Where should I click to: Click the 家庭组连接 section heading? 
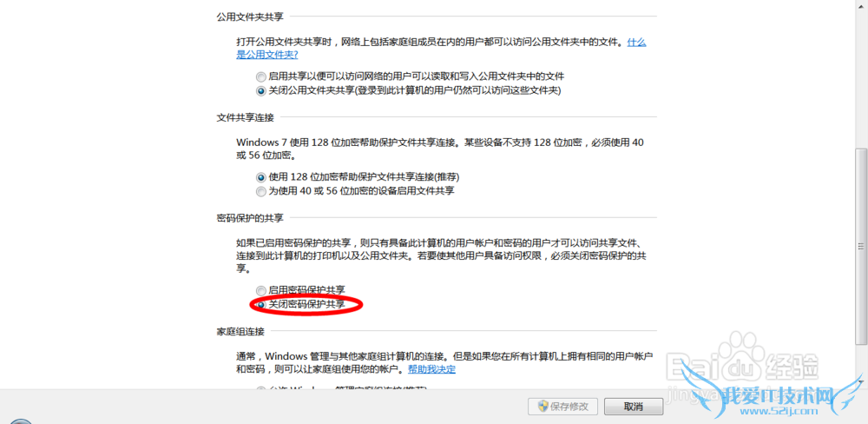point(240,332)
